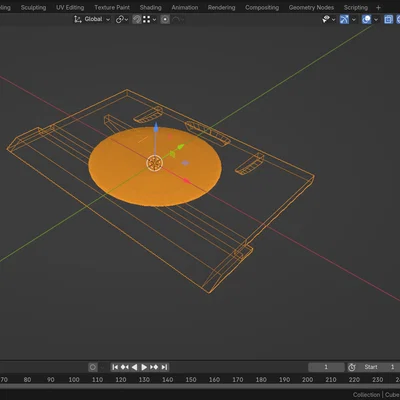Switch to the Geometry Nodes workspace tab

point(311,7)
